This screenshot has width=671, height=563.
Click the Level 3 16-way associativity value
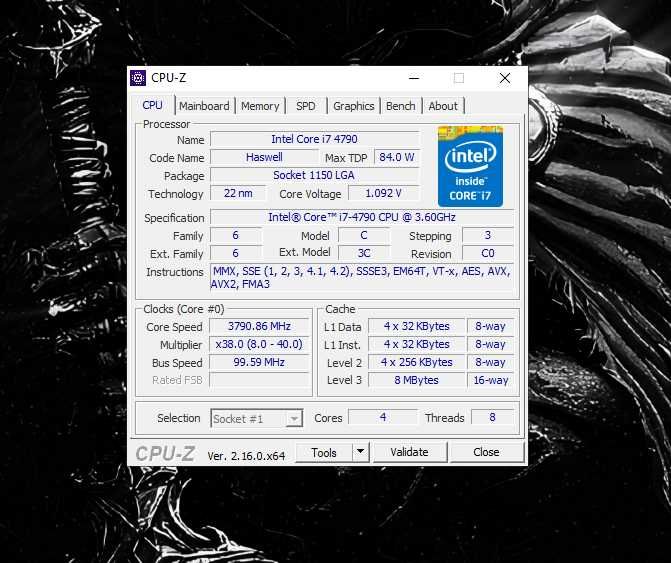pyautogui.click(x=490, y=380)
